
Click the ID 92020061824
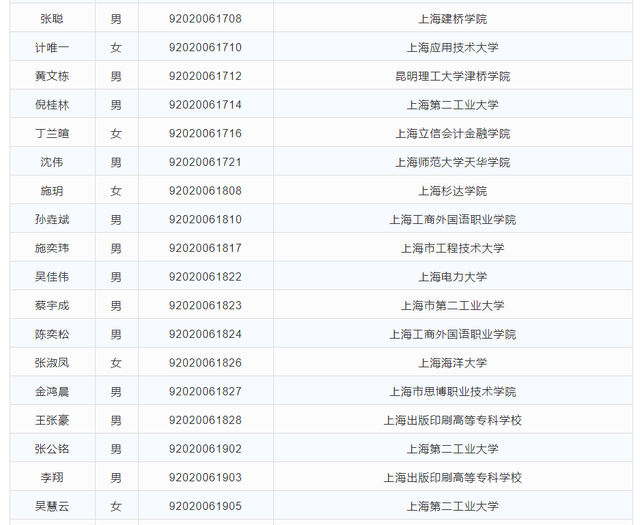pos(205,334)
